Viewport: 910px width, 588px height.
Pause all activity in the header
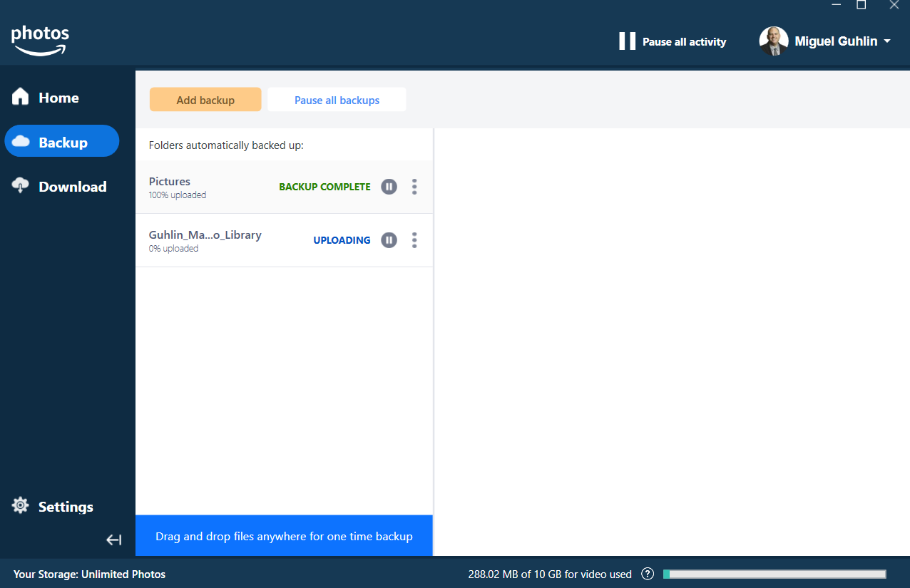(x=673, y=41)
